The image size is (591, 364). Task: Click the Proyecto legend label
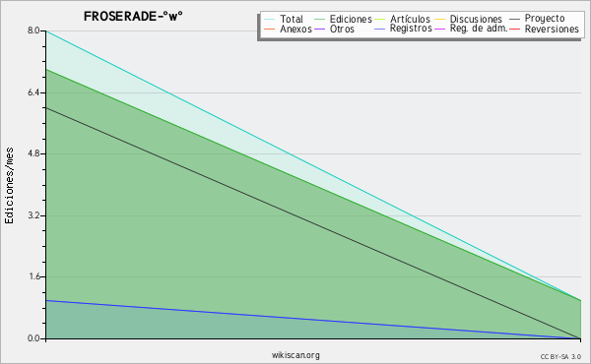pos(545,19)
